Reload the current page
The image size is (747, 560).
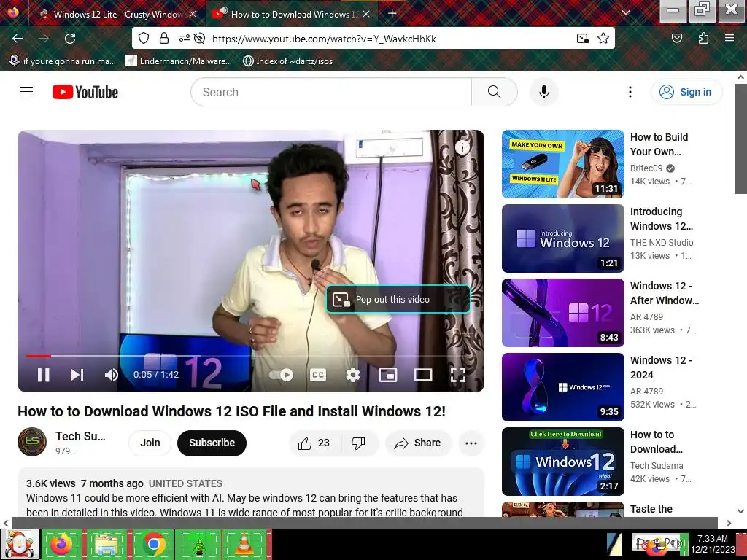click(70, 38)
